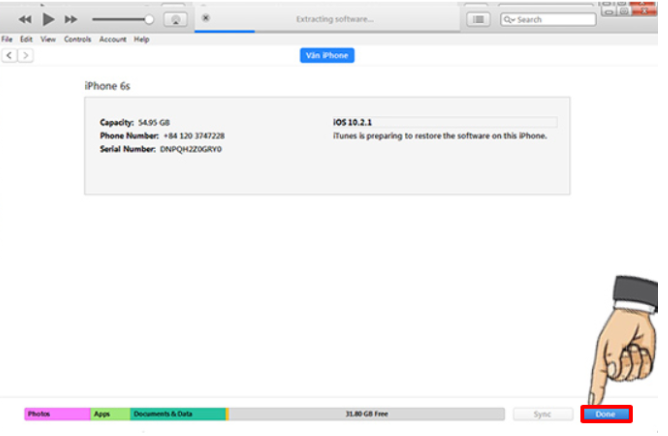Image resolution: width=668 pixels, height=436 pixels.
Task: Click the back navigation arrow
Action: 10,55
